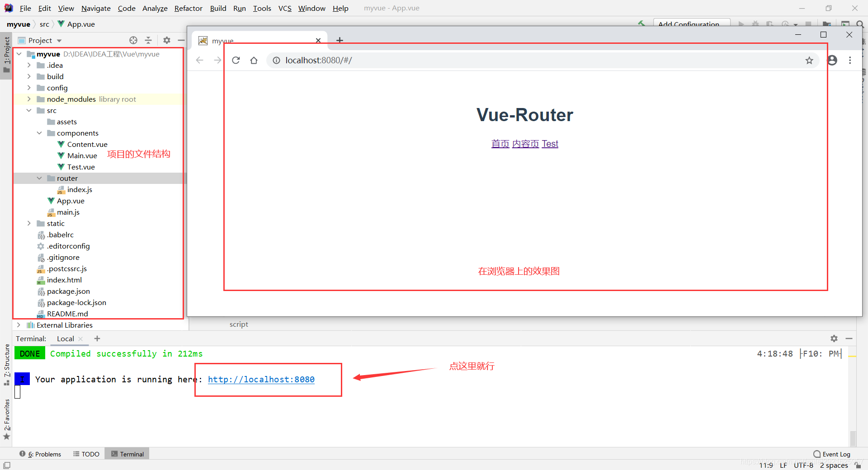Select package.json in project tree

tap(68, 291)
